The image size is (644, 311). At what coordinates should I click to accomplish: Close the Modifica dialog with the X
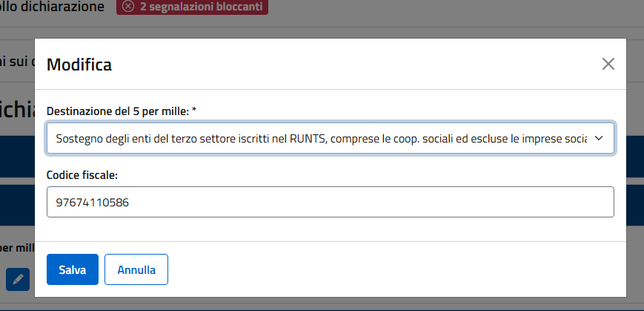click(x=608, y=64)
